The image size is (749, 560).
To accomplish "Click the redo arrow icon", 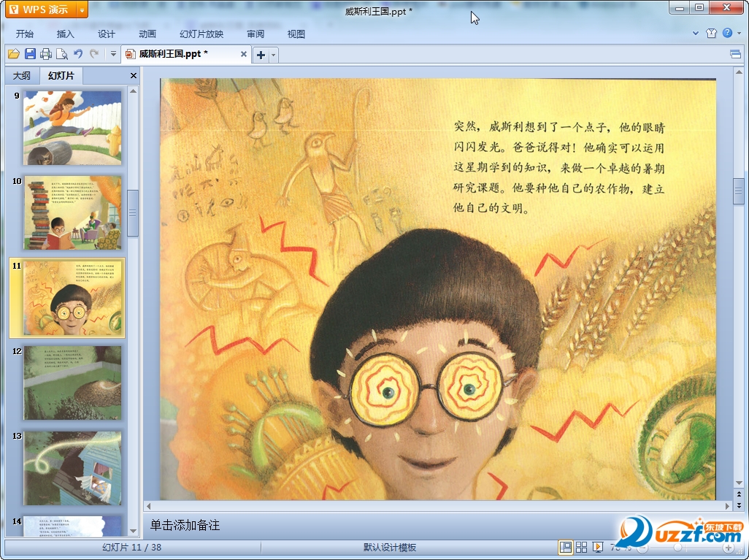I will [94, 54].
